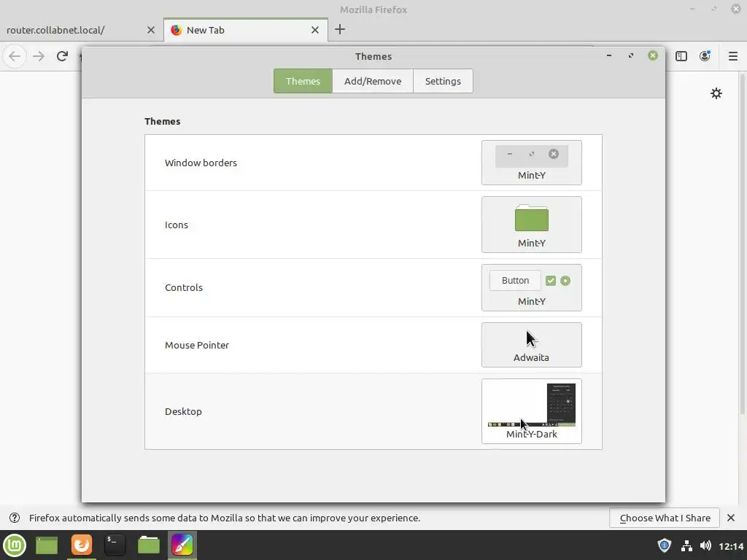Open the clock showing 12:14
The image size is (747, 560).
point(731,546)
